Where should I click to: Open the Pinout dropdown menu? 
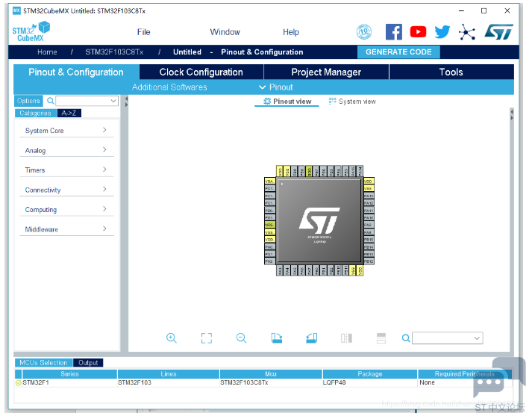click(276, 87)
